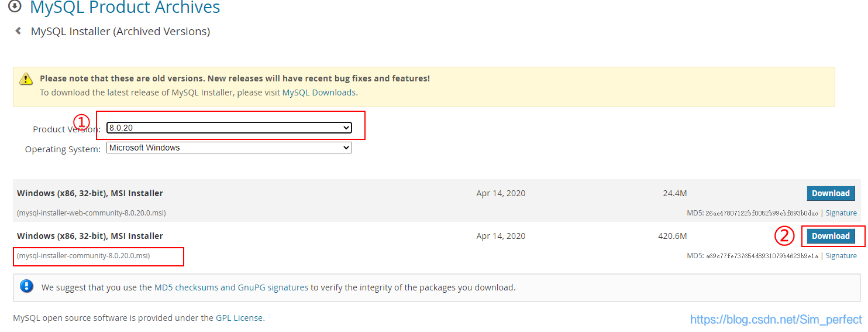Click the 420.6M file size

pyautogui.click(x=672, y=236)
